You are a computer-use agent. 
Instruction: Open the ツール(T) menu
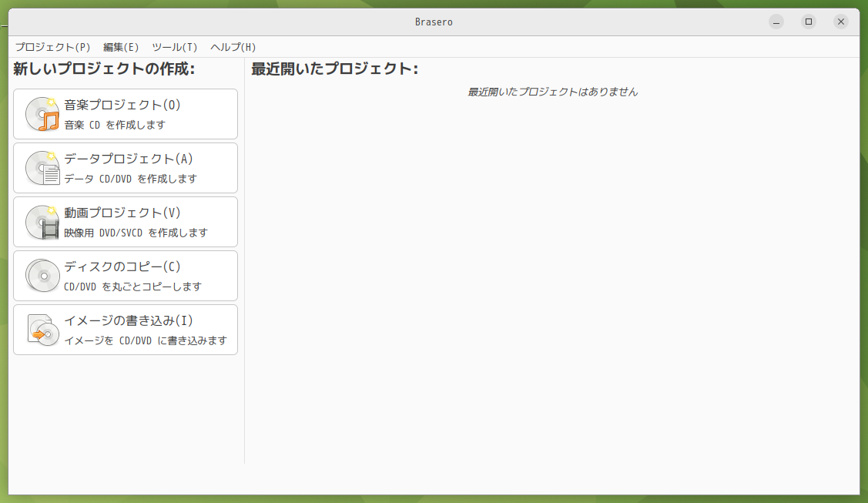(x=174, y=47)
